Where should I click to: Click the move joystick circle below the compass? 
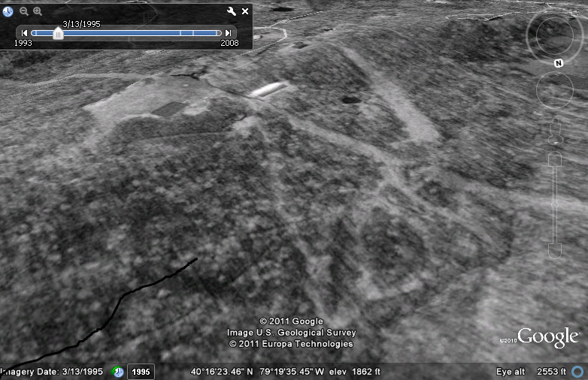click(x=555, y=90)
